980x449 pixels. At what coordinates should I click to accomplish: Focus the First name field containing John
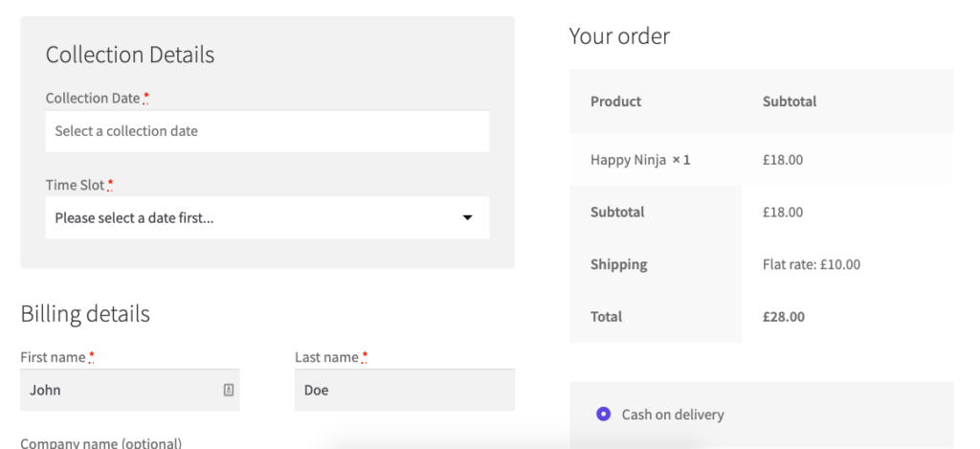coord(120,390)
